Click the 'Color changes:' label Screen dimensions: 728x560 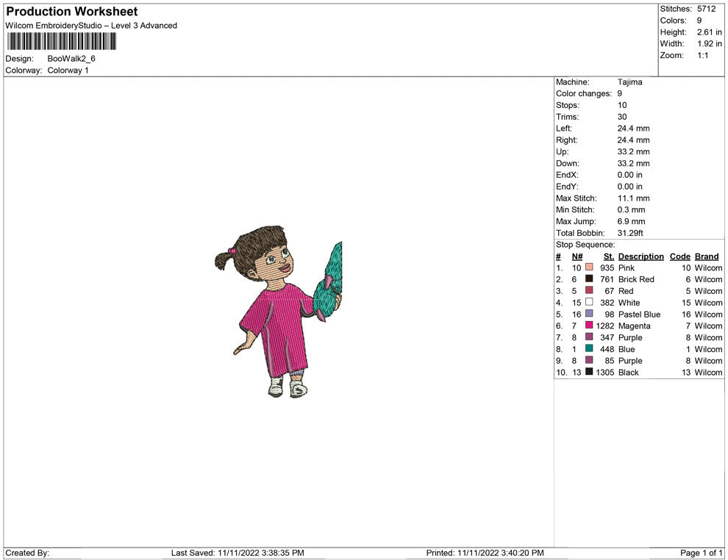(x=584, y=94)
